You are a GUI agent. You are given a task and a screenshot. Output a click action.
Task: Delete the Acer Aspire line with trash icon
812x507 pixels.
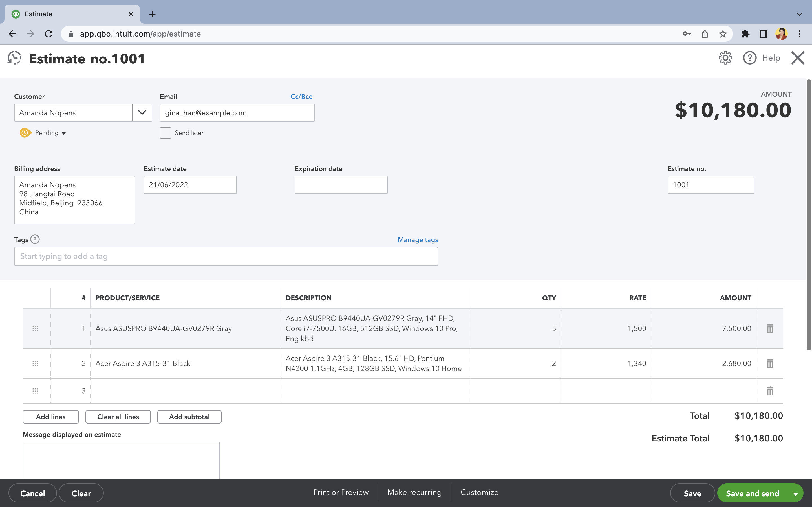click(x=770, y=363)
